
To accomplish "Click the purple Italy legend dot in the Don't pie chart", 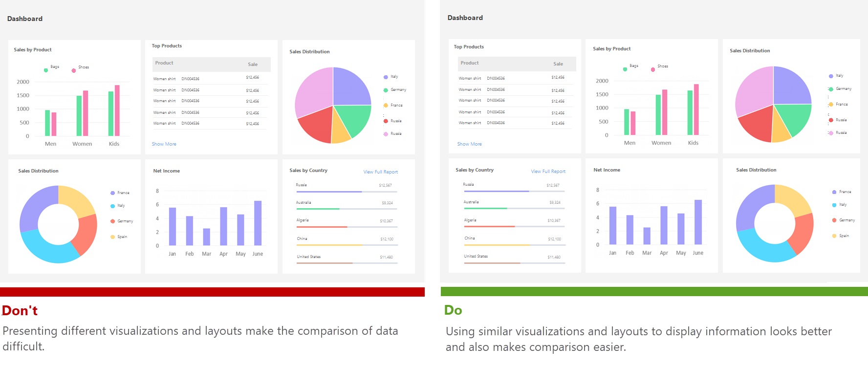I will pyautogui.click(x=386, y=77).
